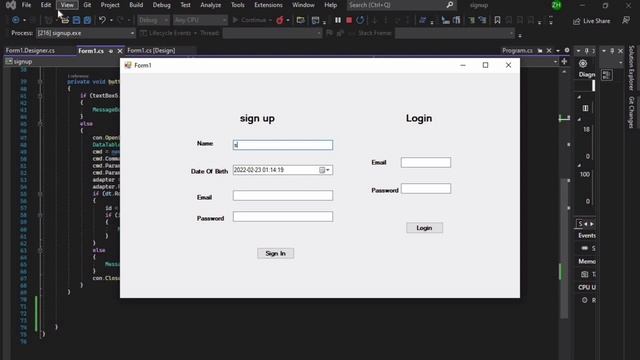Open the feedback icon beside Live Share
The image size is (640, 360).
coord(626,20)
